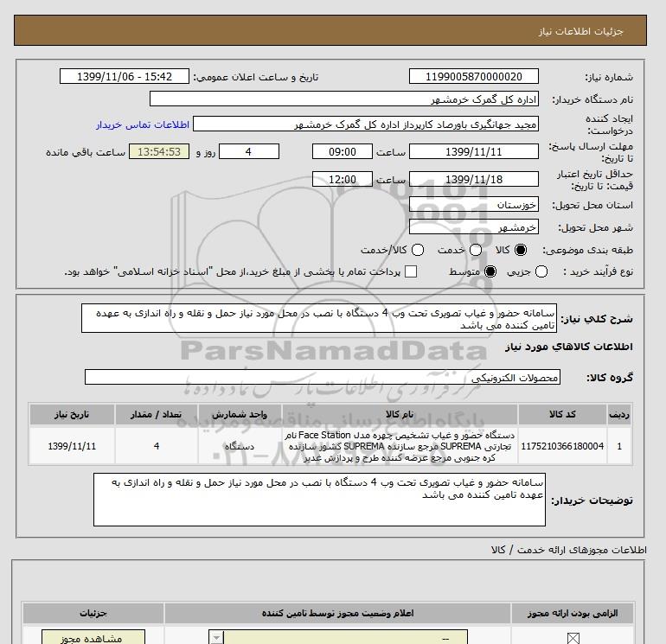Click price validity time 12:00 field
The height and width of the screenshot is (644, 666).
pyautogui.click(x=343, y=180)
